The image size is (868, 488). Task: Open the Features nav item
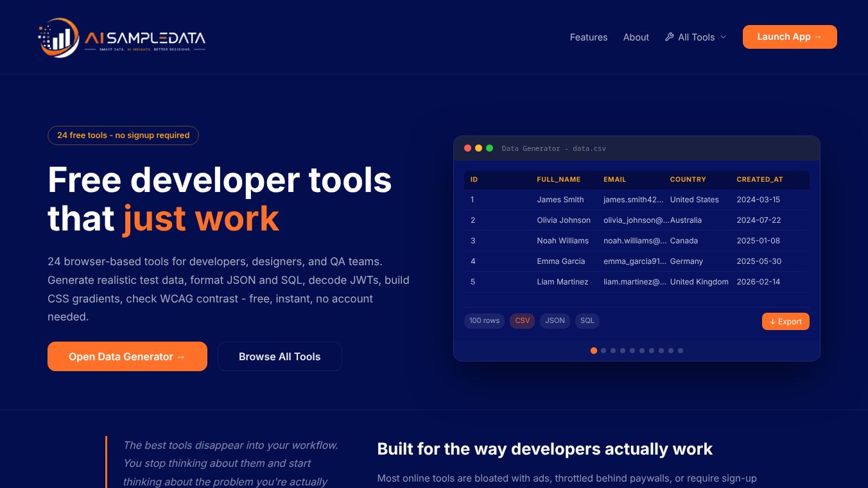[x=589, y=37]
